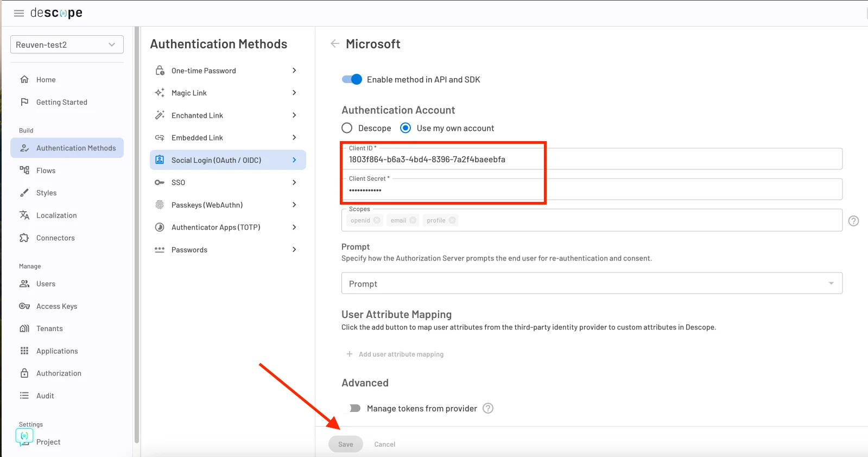Click the Access Keys key icon
The height and width of the screenshot is (457, 868).
(24, 306)
